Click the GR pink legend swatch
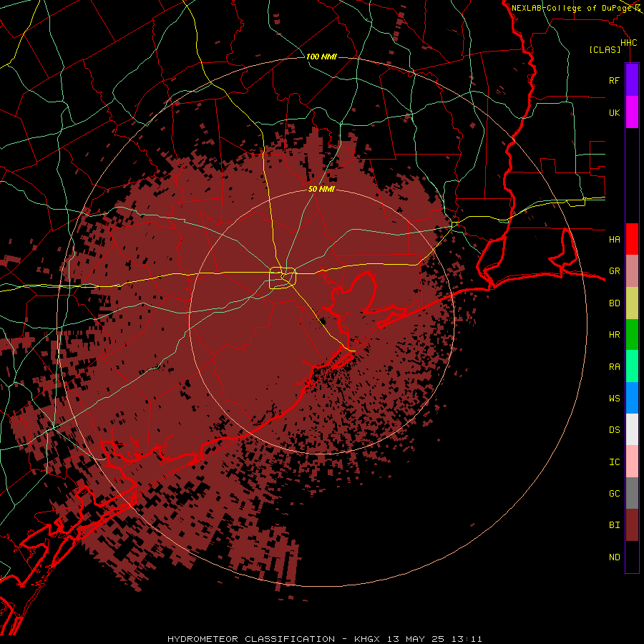This screenshot has height=644, width=644. [632, 270]
